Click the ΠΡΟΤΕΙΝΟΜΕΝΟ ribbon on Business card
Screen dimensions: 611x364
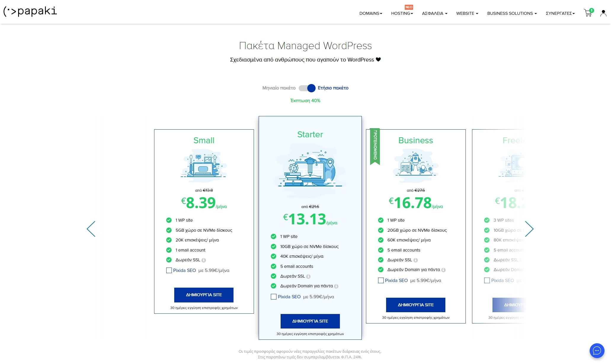375,146
